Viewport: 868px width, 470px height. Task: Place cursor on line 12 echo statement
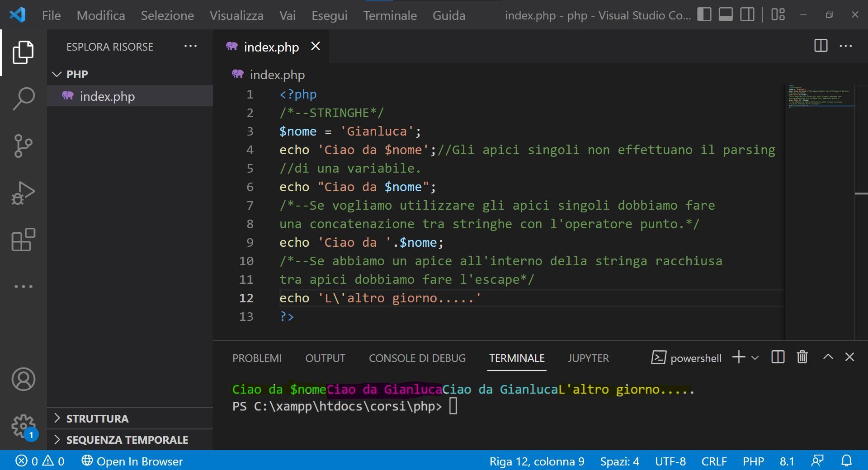[x=380, y=298]
